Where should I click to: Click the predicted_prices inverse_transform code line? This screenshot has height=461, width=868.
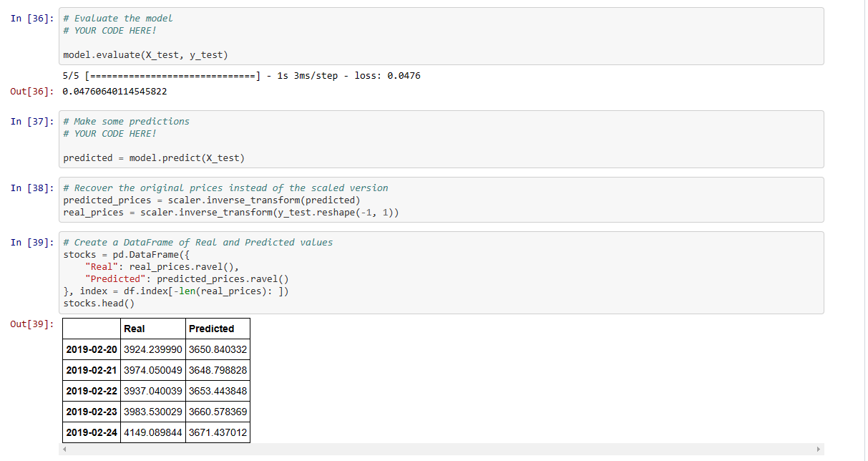(x=212, y=200)
